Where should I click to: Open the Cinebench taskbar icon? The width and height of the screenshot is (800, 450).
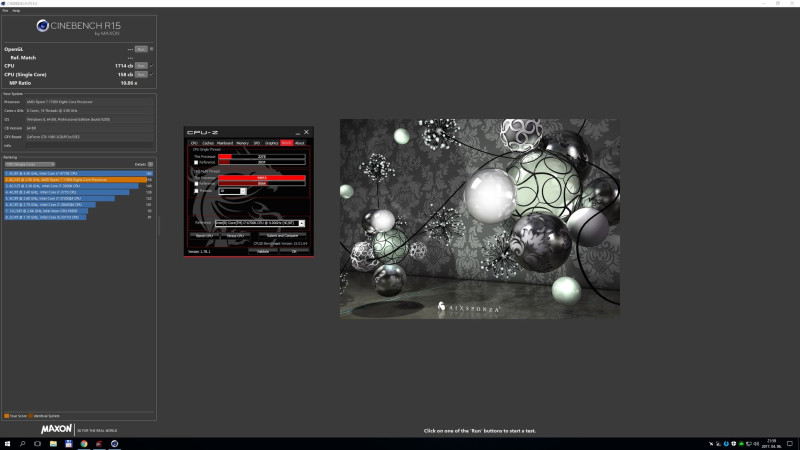coord(114,444)
